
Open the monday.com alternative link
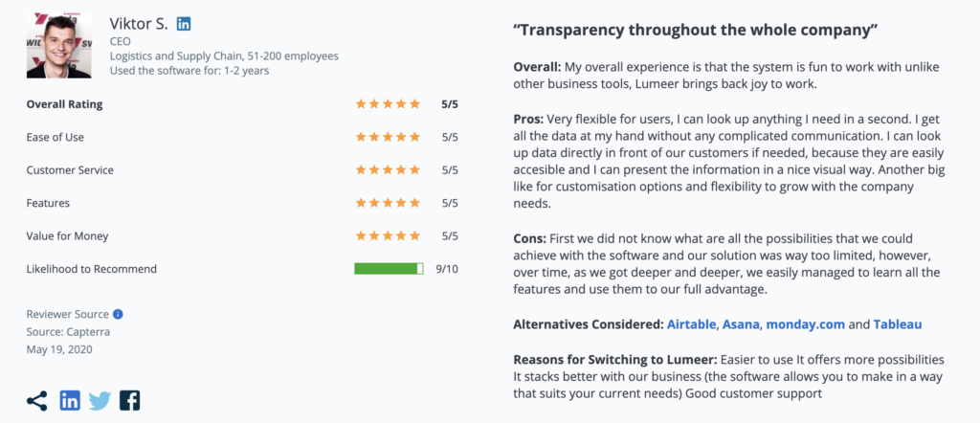[806, 324]
